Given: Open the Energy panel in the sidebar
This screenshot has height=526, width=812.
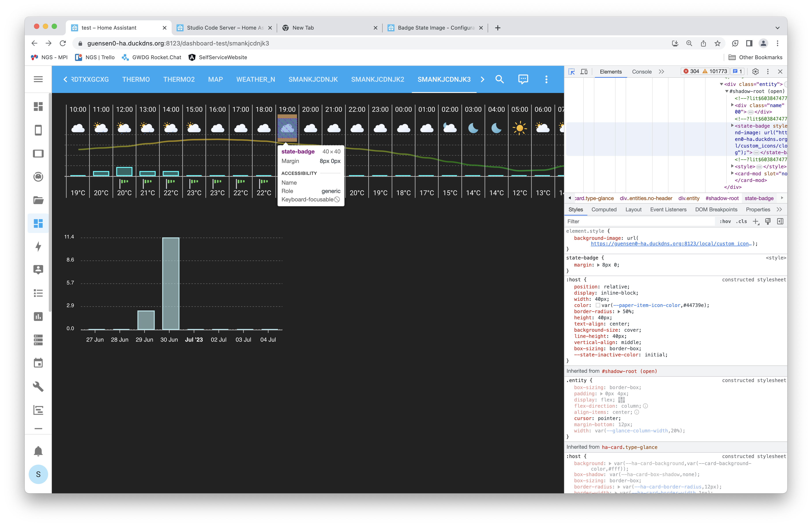Looking at the screenshot, I should 38,247.
